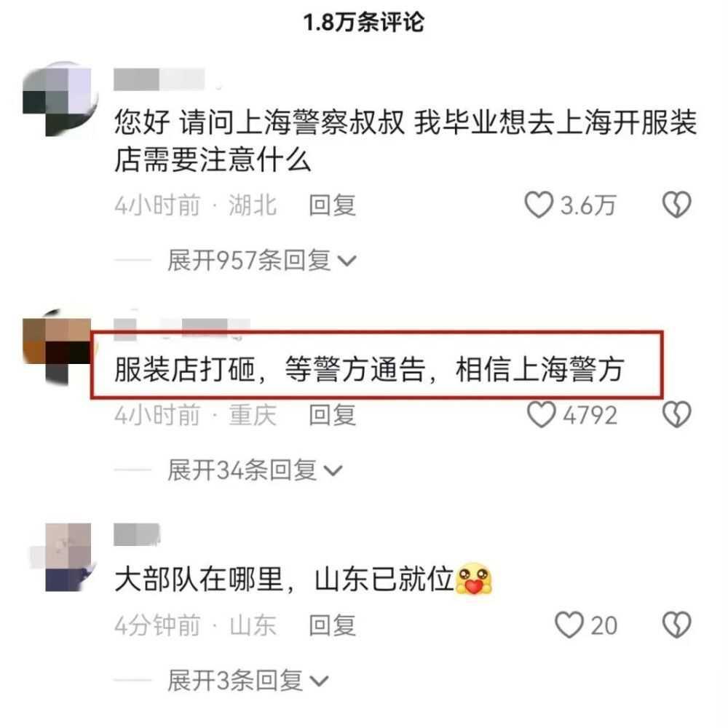Open the third commenter's avatar profile
Viewport: 728px width, 728px height.
pos(63,557)
